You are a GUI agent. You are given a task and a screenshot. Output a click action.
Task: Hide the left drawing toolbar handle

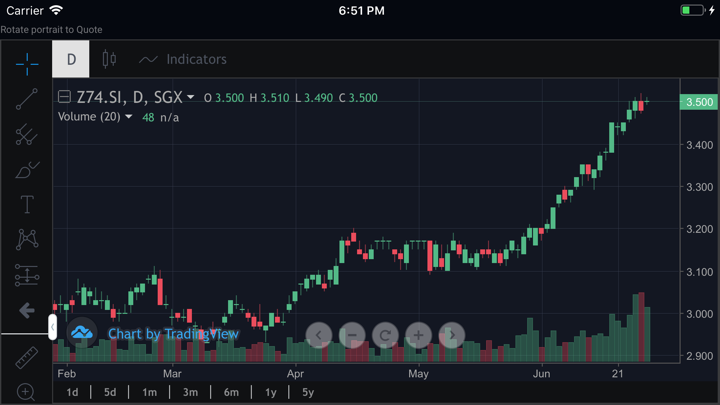point(52,327)
